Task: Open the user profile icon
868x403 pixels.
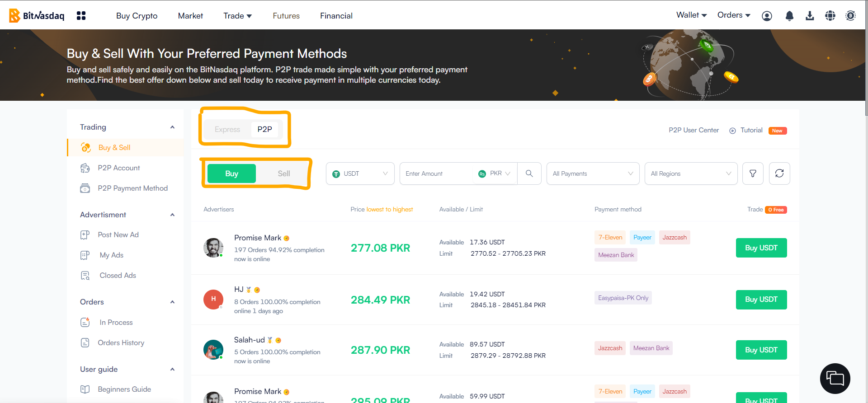Action: (767, 16)
